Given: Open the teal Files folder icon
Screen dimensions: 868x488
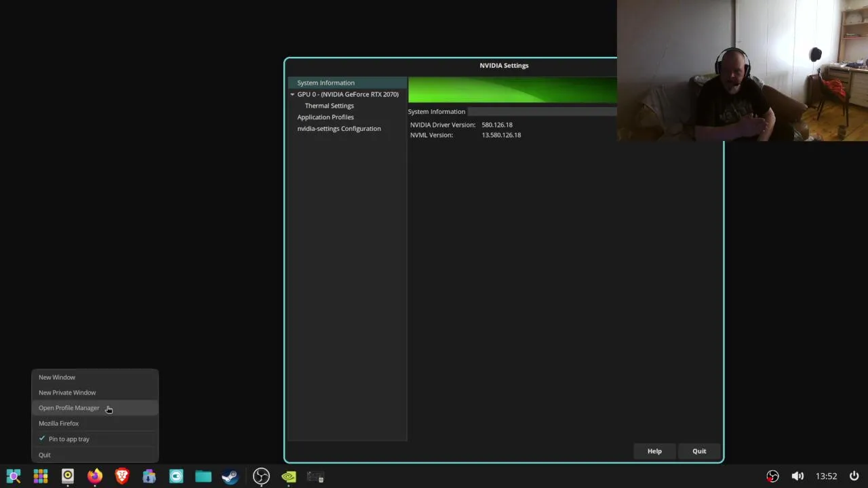Looking at the screenshot, I should pyautogui.click(x=203, y=476).
